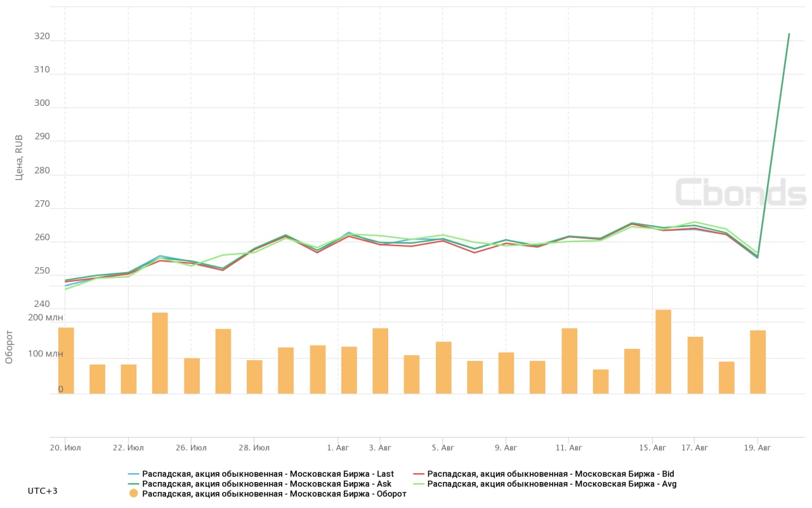This screenshot has height=508, width=812.
Task: Click the Цена, RUB axis title
Action: click(18, 157)
